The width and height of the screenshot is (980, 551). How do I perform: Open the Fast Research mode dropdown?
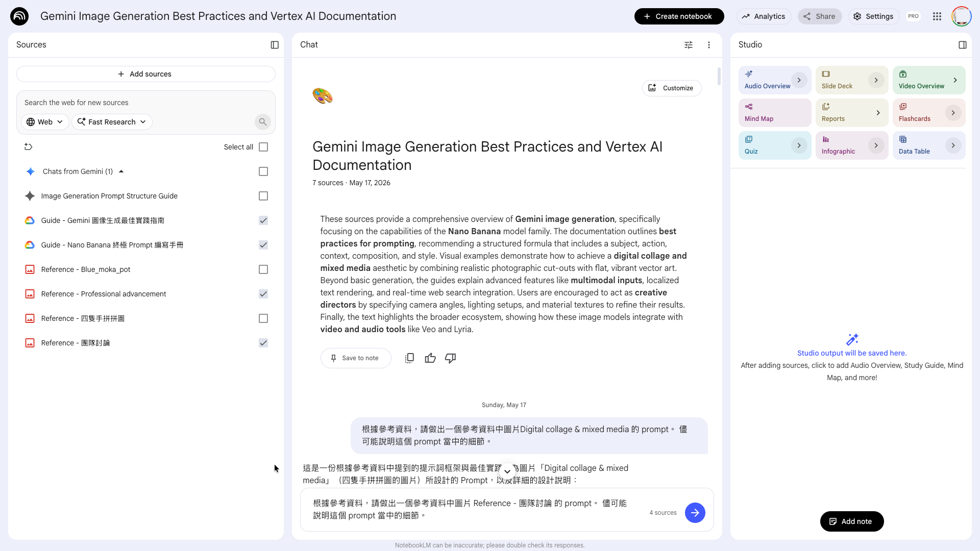coord(112,122)
